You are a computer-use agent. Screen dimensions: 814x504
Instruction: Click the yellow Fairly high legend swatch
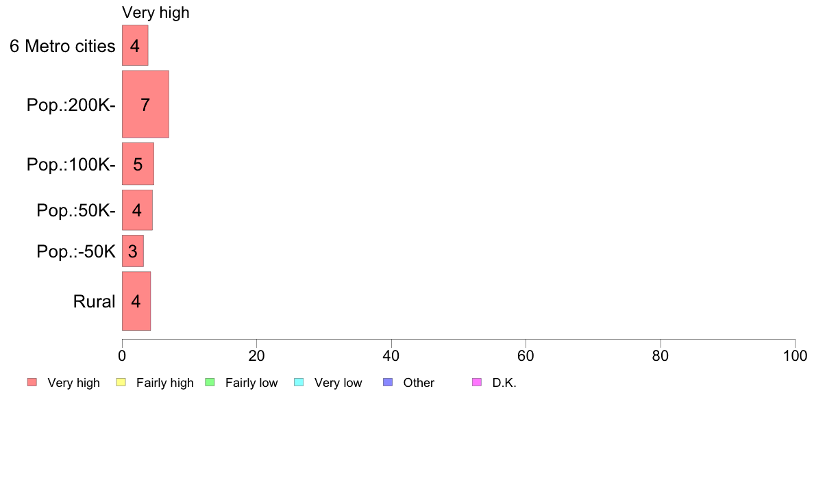coord(121,383)
